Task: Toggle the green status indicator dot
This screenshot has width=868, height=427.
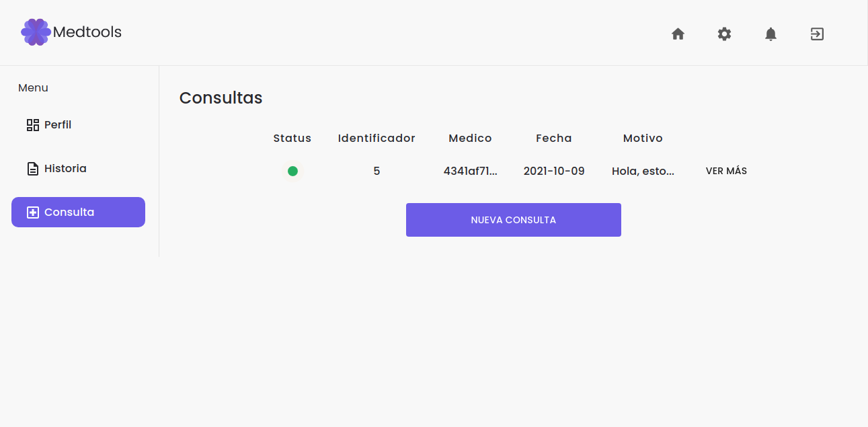Action: pyautogui.click(x=292, y=171)
